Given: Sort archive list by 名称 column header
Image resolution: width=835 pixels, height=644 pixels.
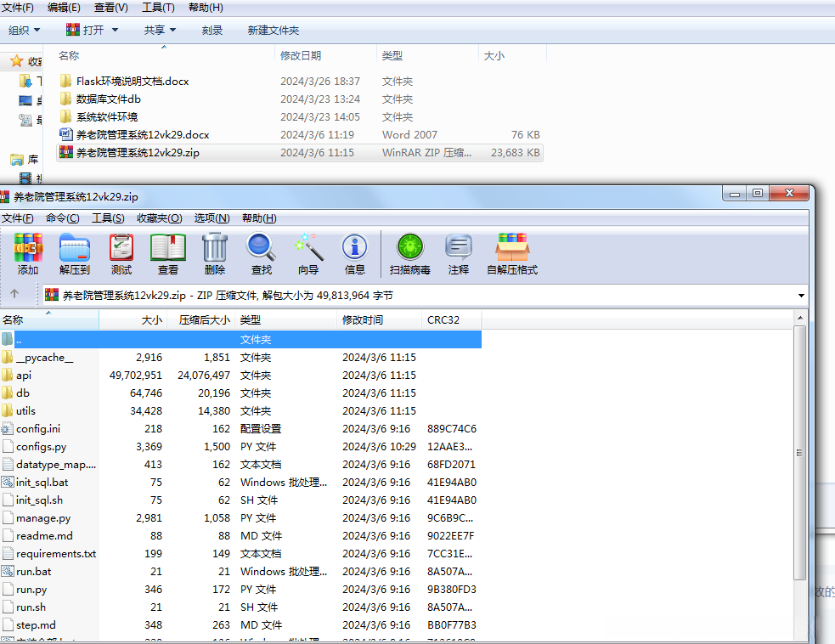Looking at the screenshot, I should pos(49,319).
